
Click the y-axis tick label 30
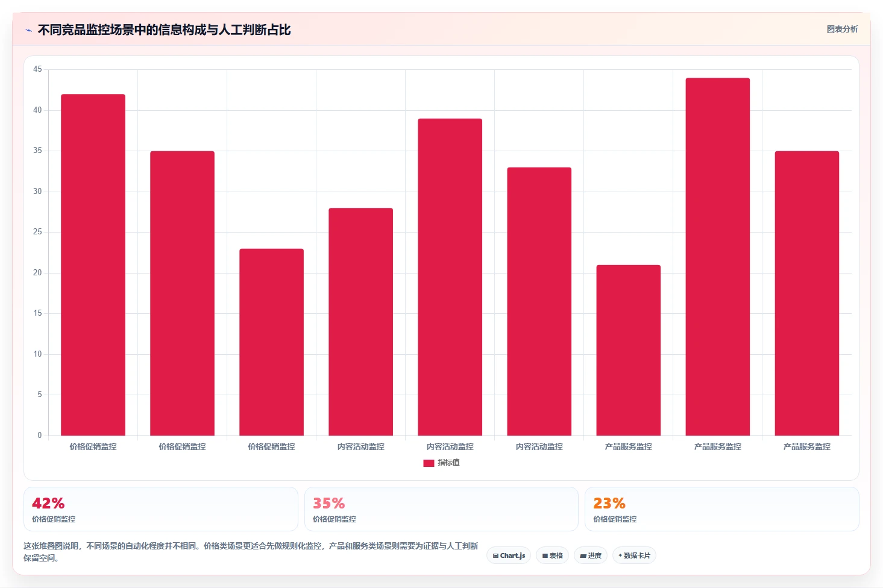(x=37, y=192)
